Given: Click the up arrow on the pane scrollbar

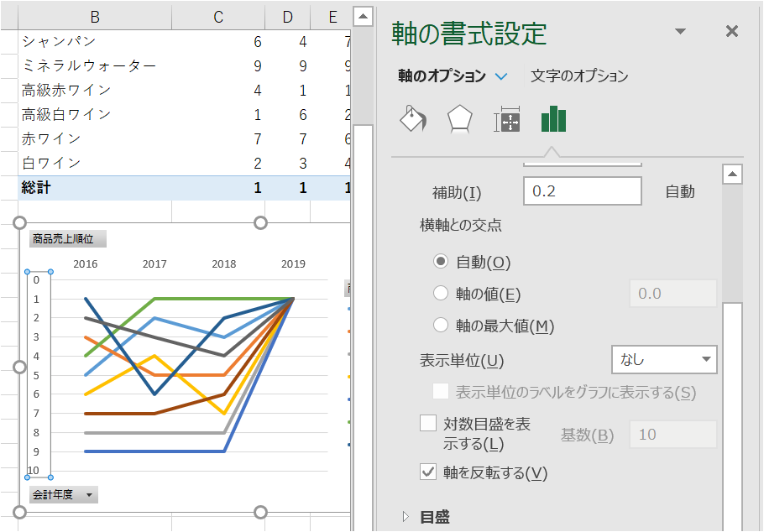Looking at the screenshot, I should pos(732,173).
